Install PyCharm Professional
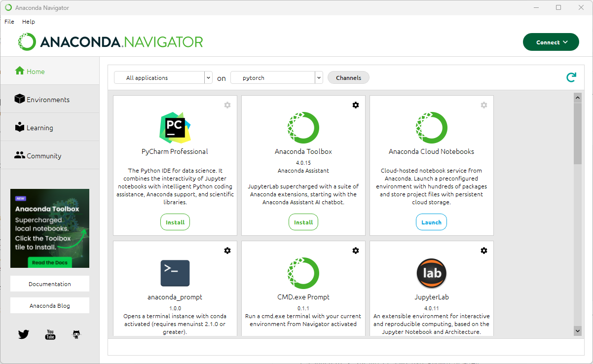 pyautogui.click(x=175, y=222)
